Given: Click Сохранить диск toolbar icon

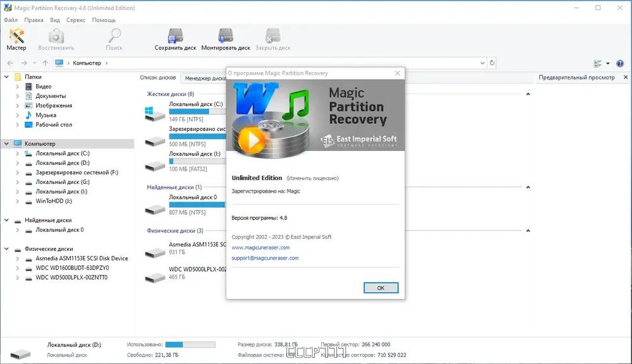Looking at the screenshot, I should tap(175, 40).
